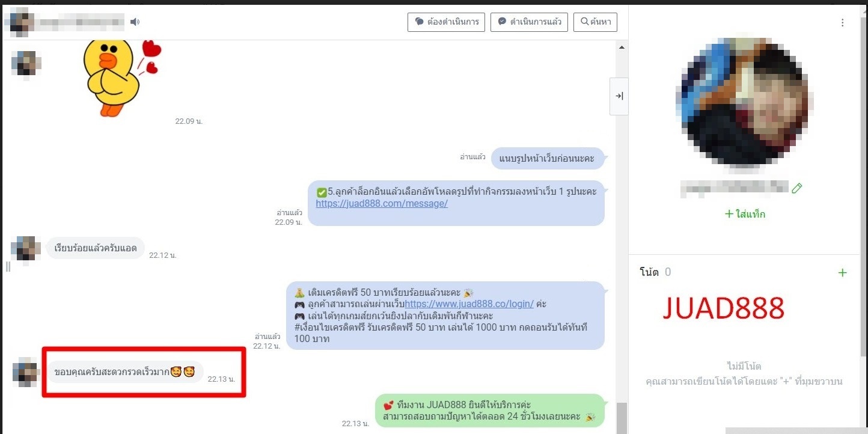
Task: Mark chat as ต้องดำเนินการ
Action: tap(446, 22)
